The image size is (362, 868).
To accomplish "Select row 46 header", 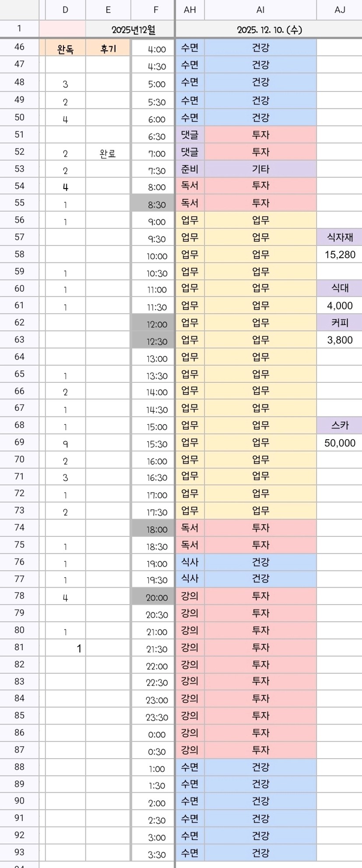I will (x=19, y=47).
